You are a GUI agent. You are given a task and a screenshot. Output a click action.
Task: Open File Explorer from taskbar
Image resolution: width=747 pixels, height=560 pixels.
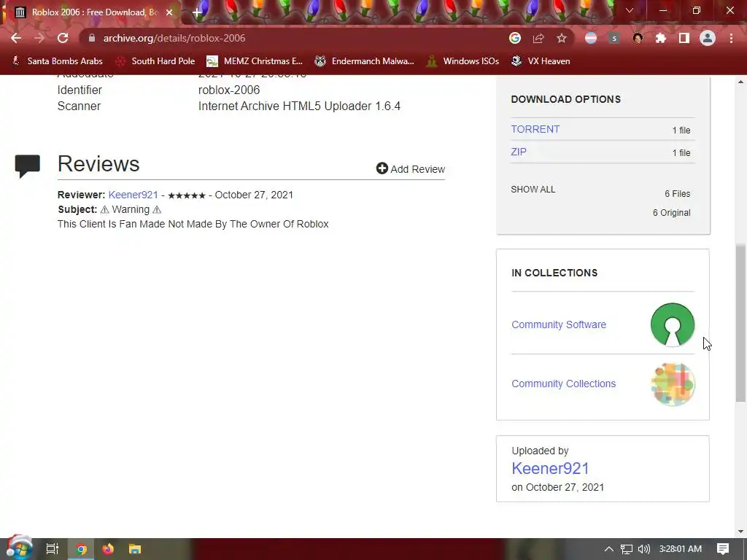(135, 549)
